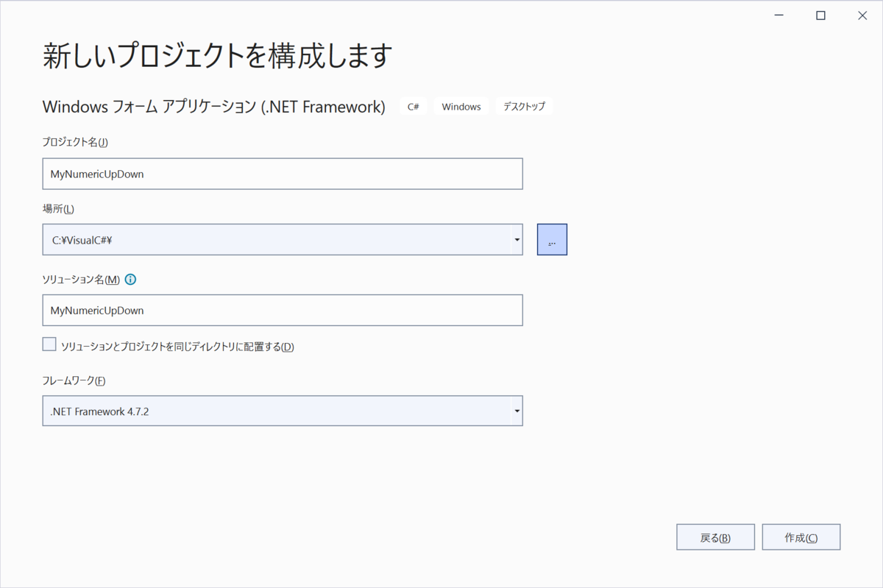The width and height of the screenshot is (883, 588).
Task: Select the デスクトップ tag
Action: pyautogui.click(x=524, y=106)
